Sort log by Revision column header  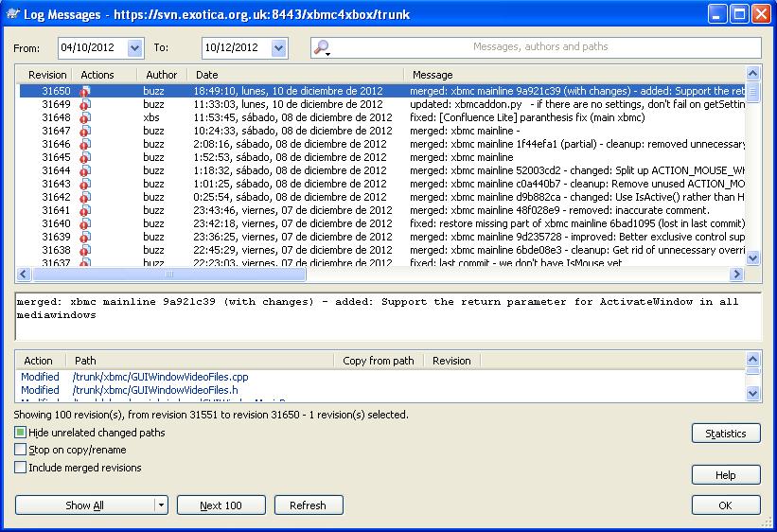point(47,75)
